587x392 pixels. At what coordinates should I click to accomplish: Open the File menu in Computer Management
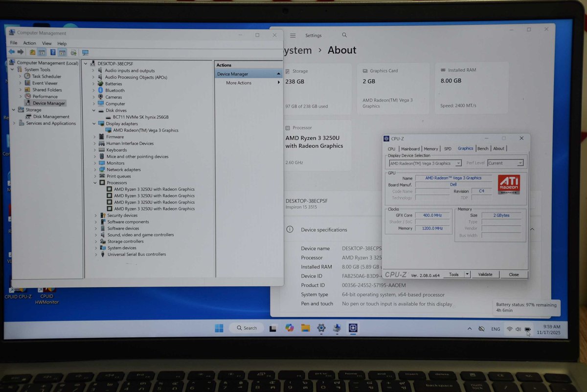tap(14, 43)
